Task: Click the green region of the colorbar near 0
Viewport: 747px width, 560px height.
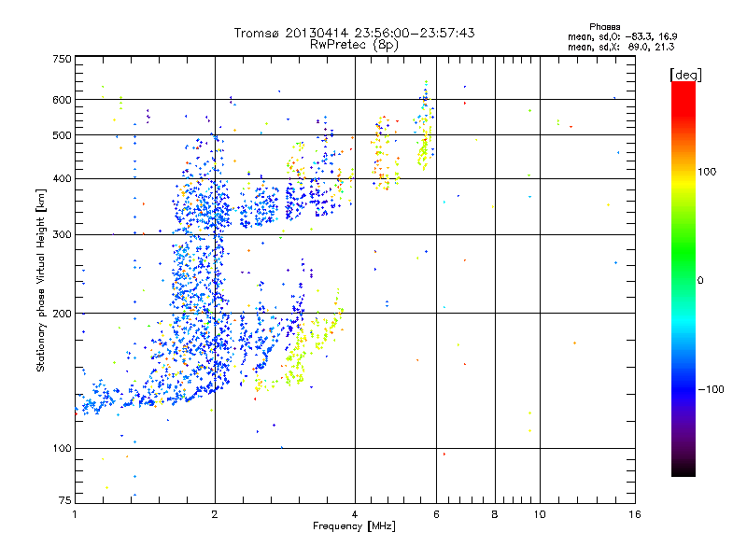Action: pos(684,267)
